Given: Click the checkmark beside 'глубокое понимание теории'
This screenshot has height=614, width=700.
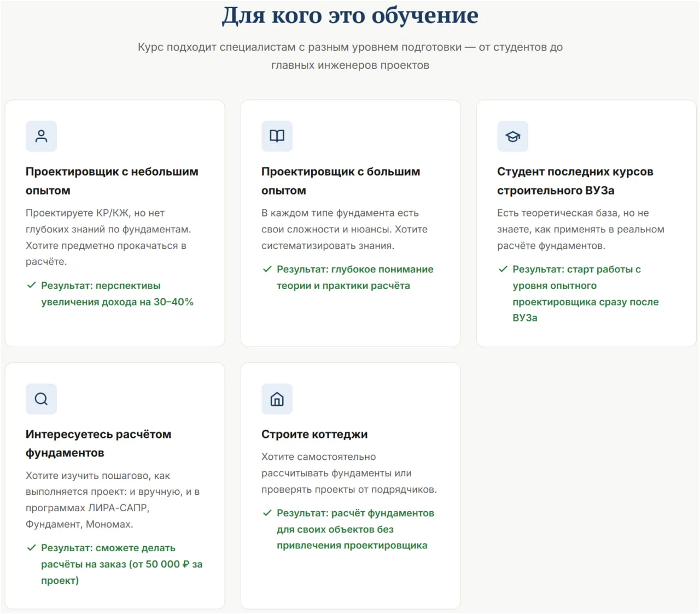Looking at the screenshot, I should [267, 269].
